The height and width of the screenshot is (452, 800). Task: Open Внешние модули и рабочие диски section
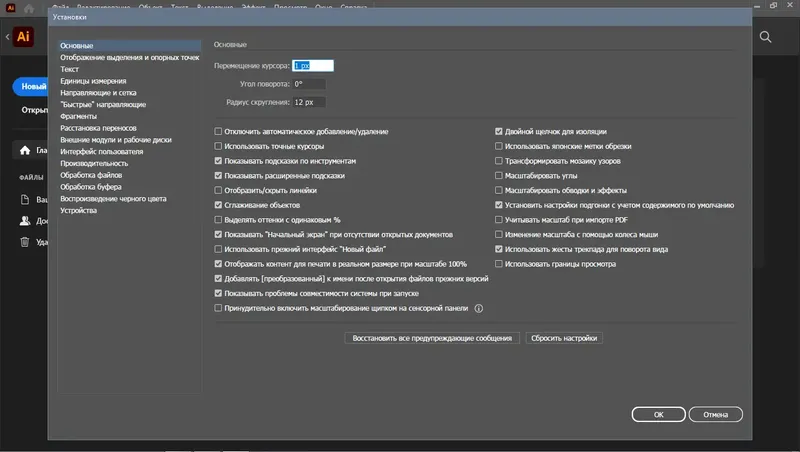coord(129,140)
